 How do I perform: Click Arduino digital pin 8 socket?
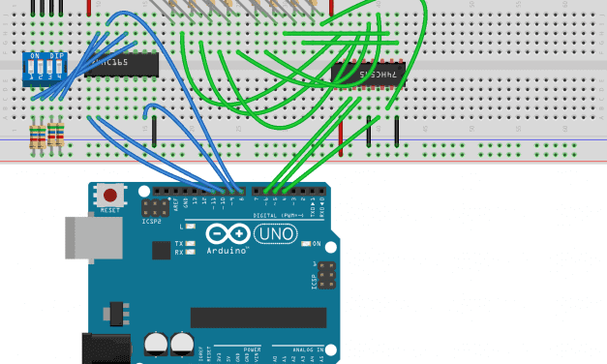(x=242, y=192)
